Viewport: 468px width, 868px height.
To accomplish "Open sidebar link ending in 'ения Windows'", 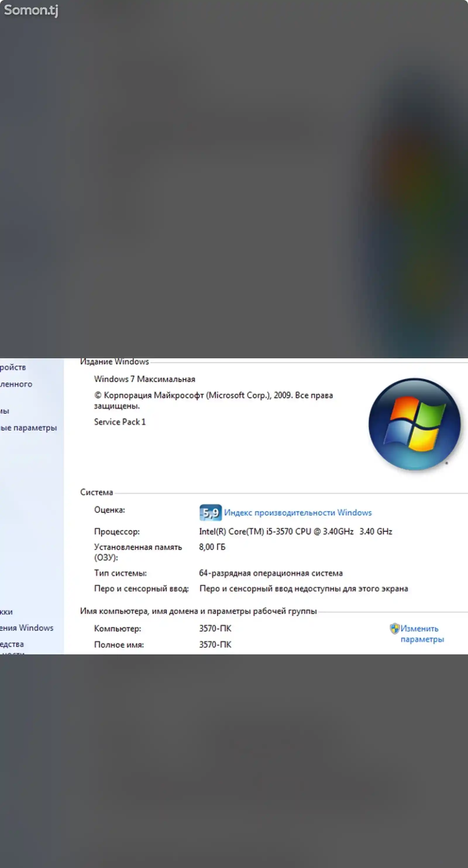I will [x=27, y=628].
